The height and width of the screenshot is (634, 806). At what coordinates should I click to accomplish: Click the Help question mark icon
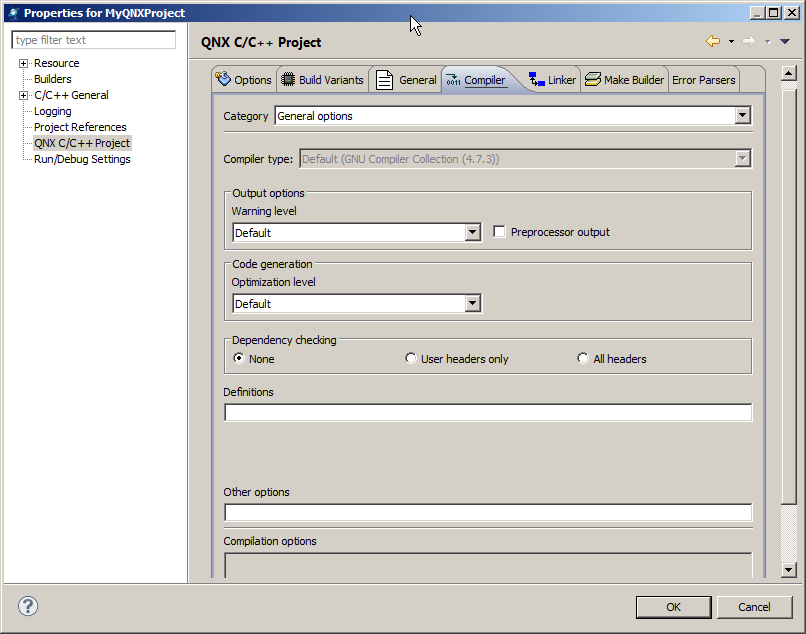(x=28, y=606)
